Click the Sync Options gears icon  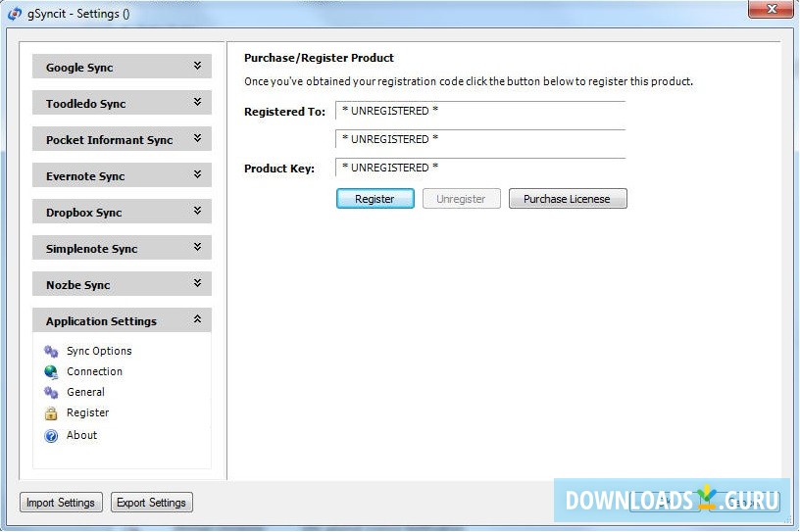pyautogui.click(x=51, y=352)
